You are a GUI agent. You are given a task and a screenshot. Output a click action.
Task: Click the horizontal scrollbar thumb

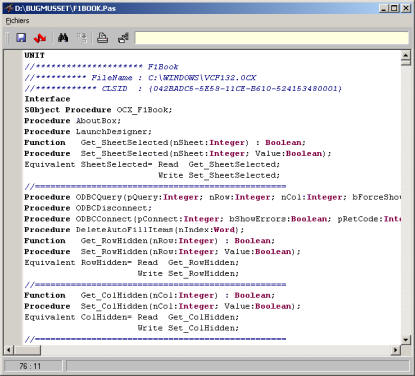click(x=27, y=350)
